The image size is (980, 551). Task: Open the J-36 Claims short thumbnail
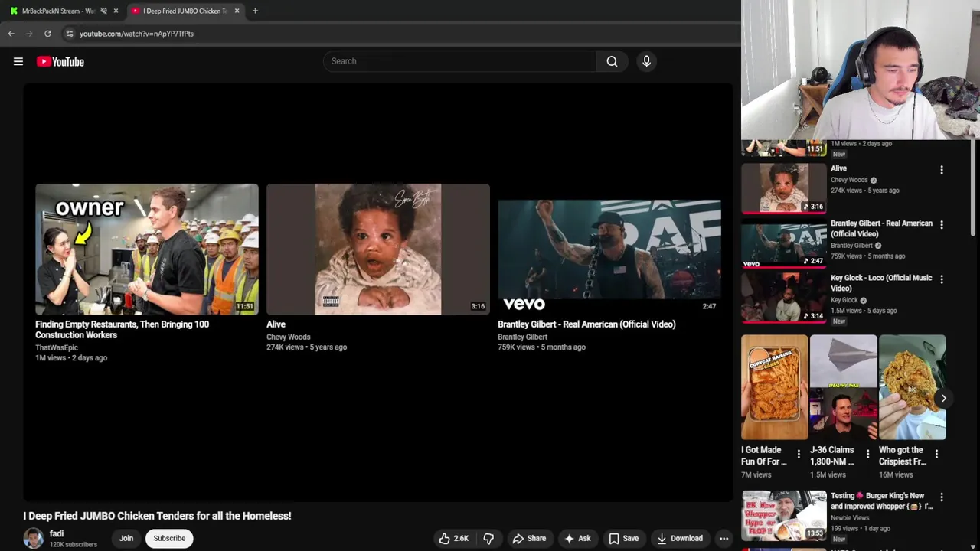844,387
